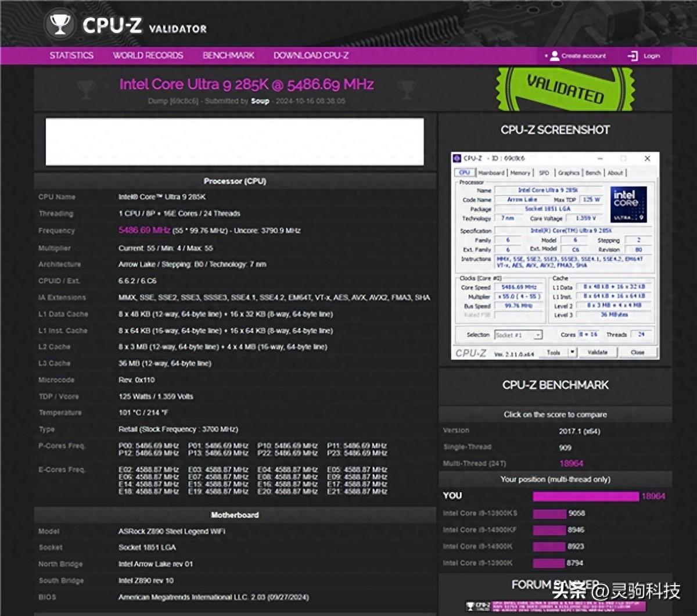Open the WORLD RECORDS page

pos(148,55)
